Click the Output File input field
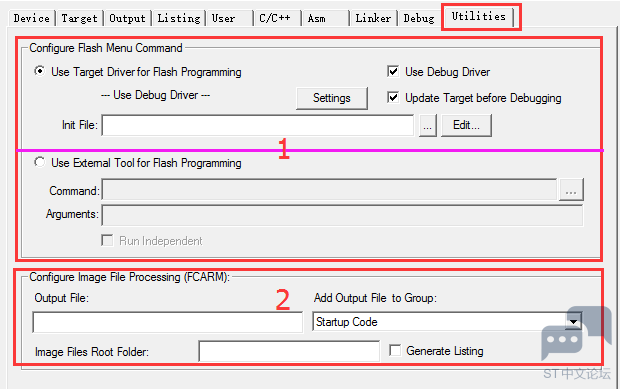The width and height of the screenshot is (620, 389). (x=168, y=322)
